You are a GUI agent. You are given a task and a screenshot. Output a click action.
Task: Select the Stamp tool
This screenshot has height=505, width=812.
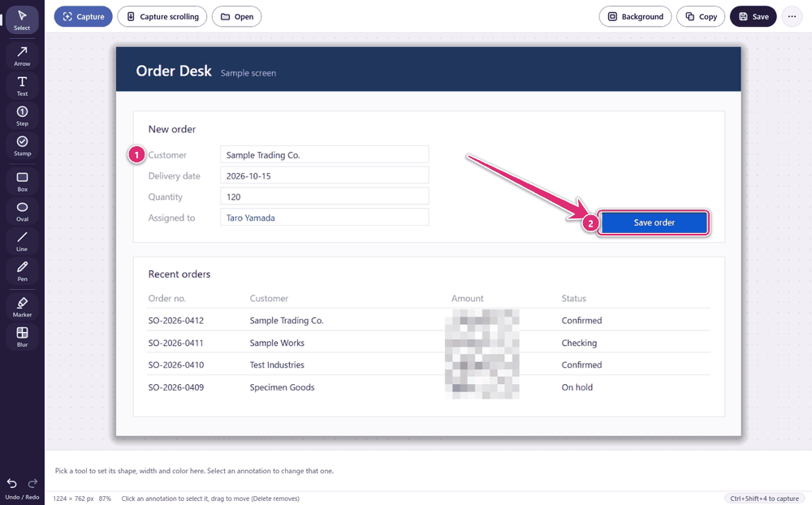(22, 146)
